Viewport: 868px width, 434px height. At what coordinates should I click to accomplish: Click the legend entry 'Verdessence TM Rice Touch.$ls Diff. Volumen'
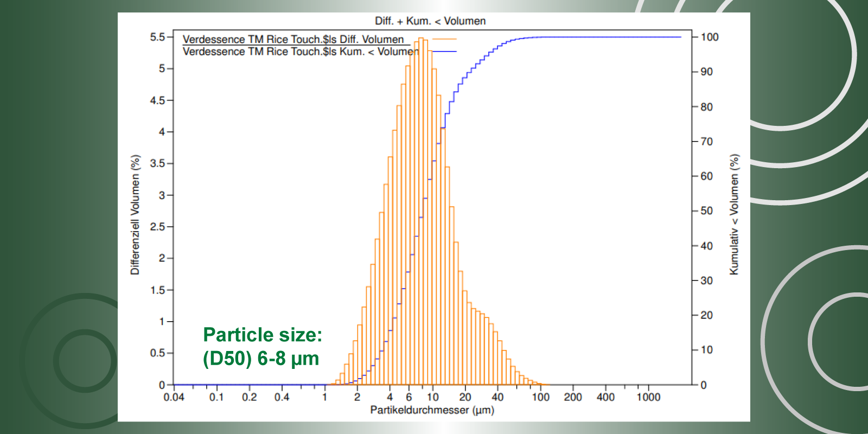[293, 39]
